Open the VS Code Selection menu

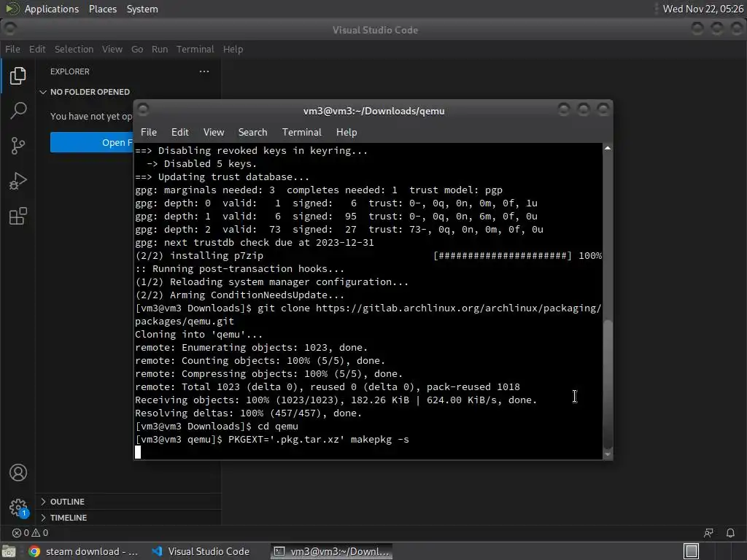74,49
